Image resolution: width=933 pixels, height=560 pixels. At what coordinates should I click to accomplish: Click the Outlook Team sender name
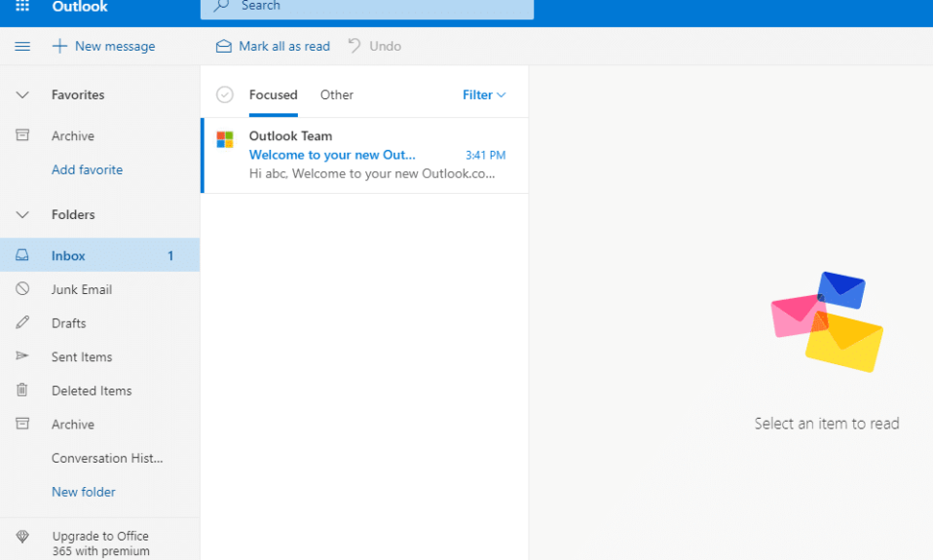[290, 135]
